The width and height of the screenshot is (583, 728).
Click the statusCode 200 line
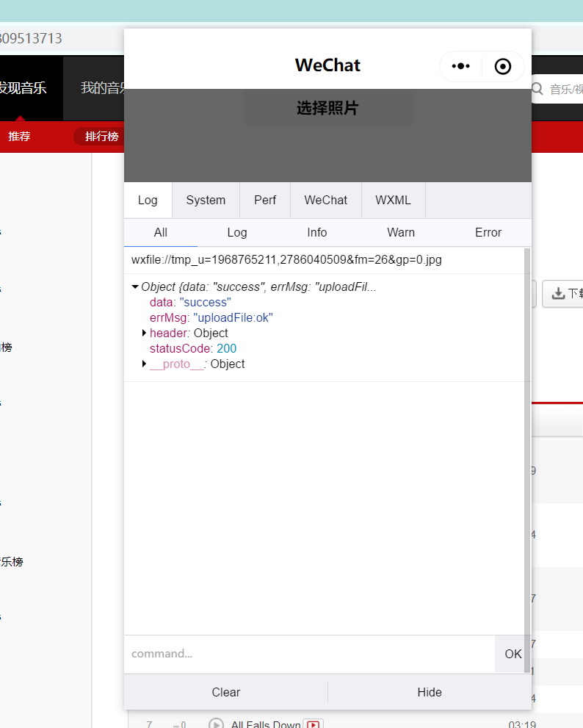(x=193, y=348)
